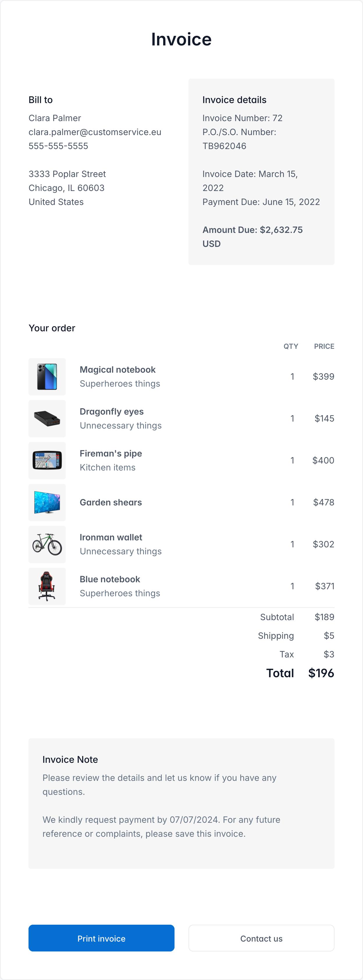The image size is (363, 980).
Task: Select the Garden shears product name
Action: click(x=111, y=502)
